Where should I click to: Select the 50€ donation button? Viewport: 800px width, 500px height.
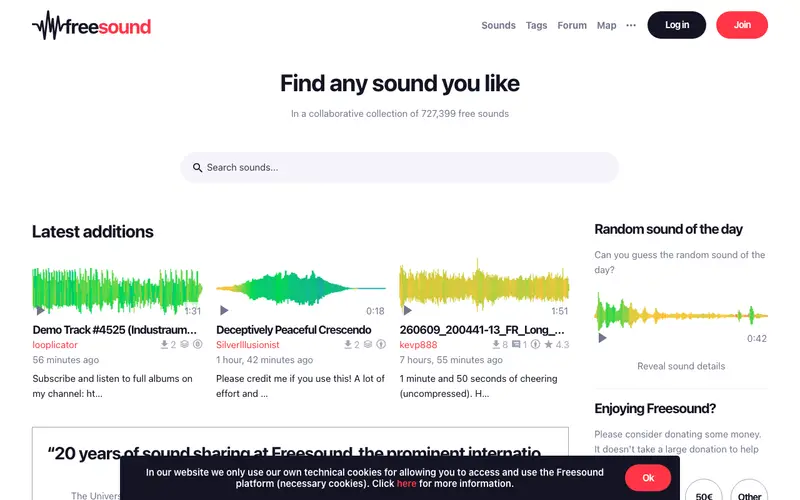coord(704,491)
